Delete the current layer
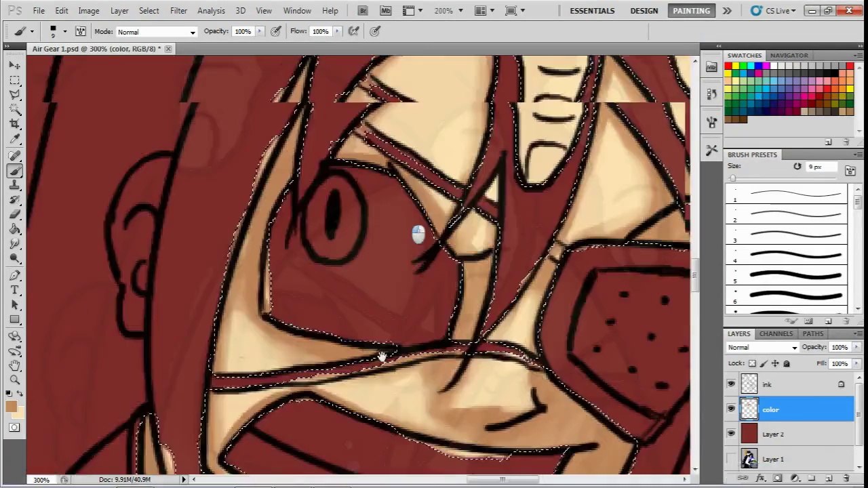The image size is (868, 488). pos(846,479)
